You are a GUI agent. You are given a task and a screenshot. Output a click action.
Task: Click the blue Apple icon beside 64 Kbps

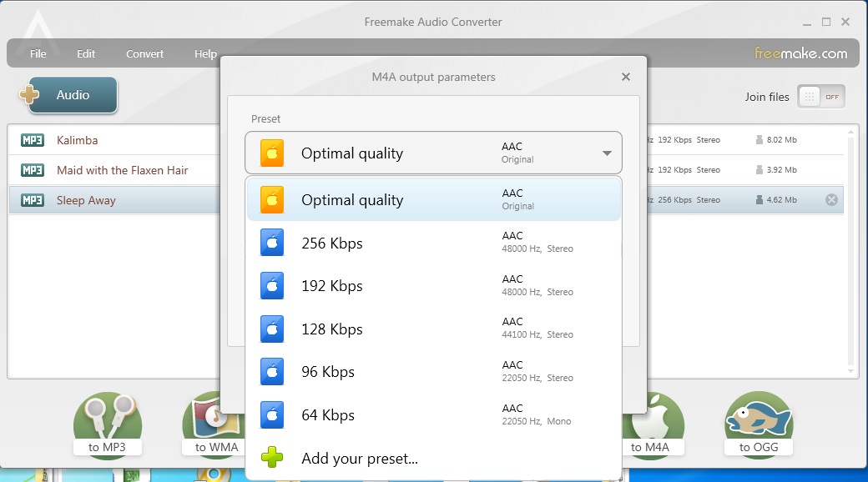(272, 415)
